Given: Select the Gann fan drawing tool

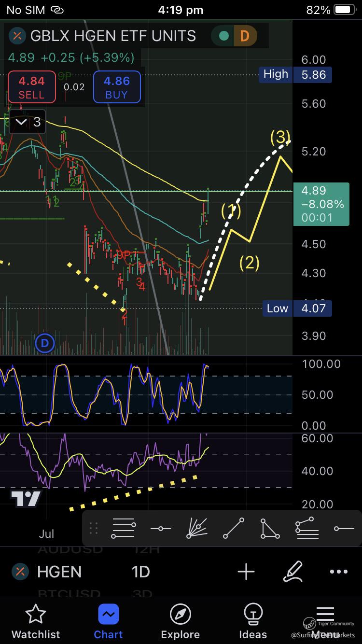Looking at the screenshot, I should coord(197,529).
